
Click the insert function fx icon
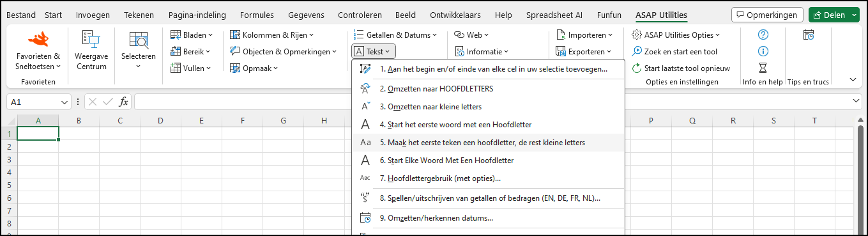tap(124, 102)
